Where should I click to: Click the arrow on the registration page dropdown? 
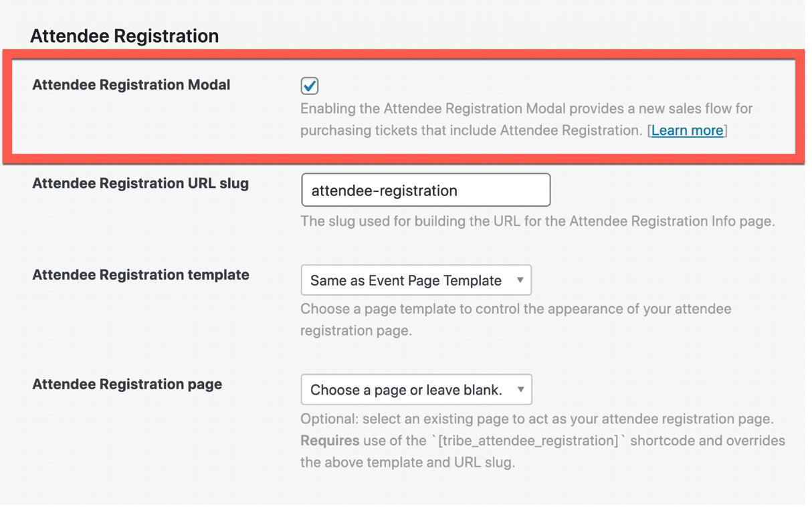[520, 389]
